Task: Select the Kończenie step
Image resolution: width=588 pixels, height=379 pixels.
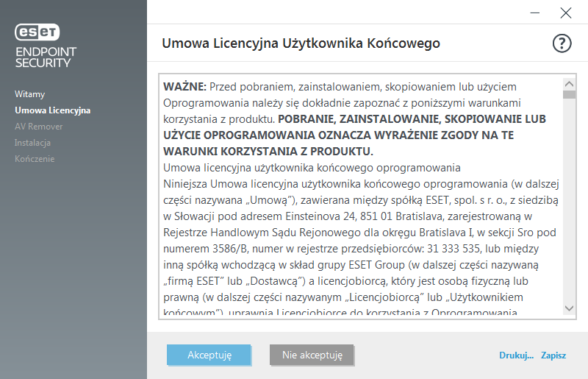Action: 35,158
